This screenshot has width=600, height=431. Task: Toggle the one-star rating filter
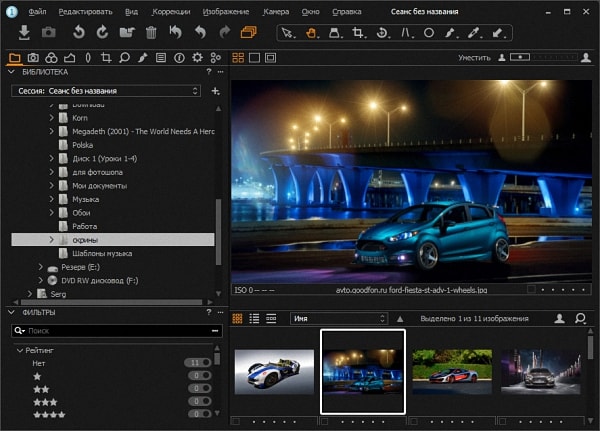pos(200,375)
